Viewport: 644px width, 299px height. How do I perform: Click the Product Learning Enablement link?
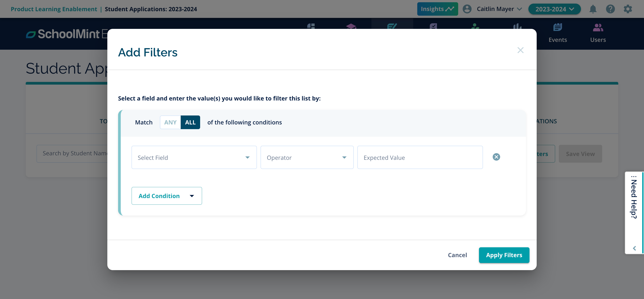(x=54, y=9)
